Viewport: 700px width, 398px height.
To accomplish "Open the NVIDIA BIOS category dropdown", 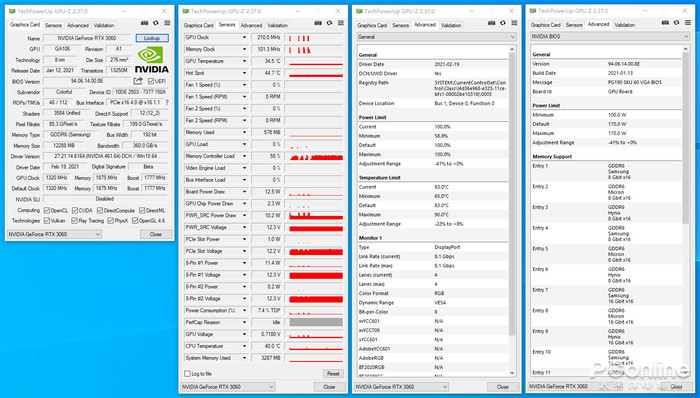I will [610, 37].
